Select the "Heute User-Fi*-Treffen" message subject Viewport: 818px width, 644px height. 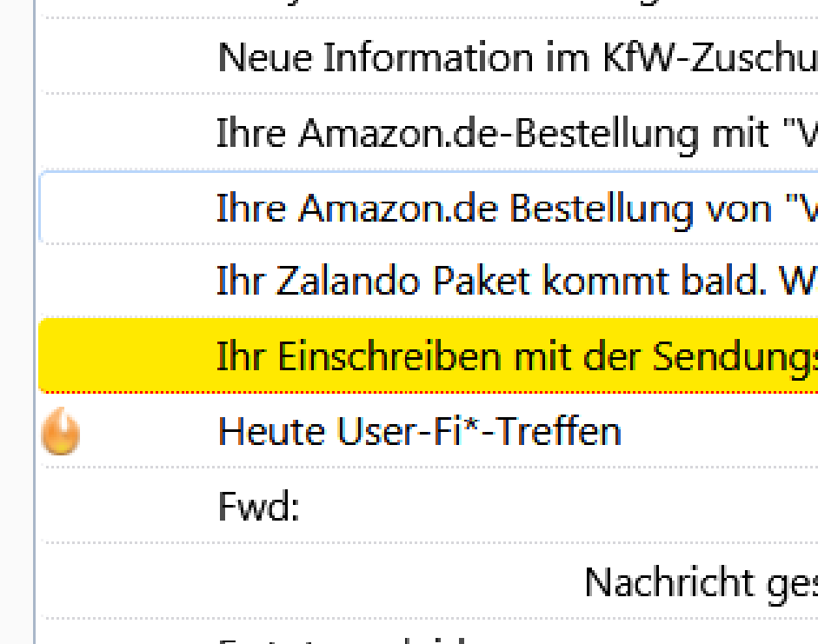pos(419,432)
